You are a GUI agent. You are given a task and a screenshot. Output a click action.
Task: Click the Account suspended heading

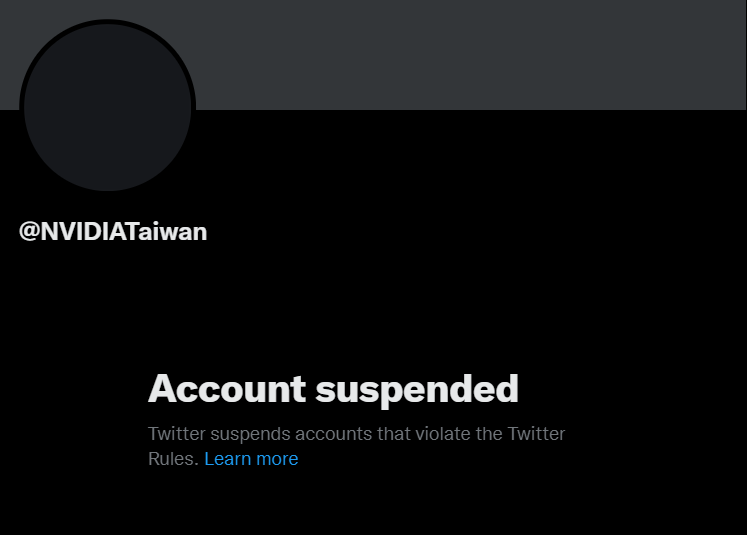click(333, 390)
